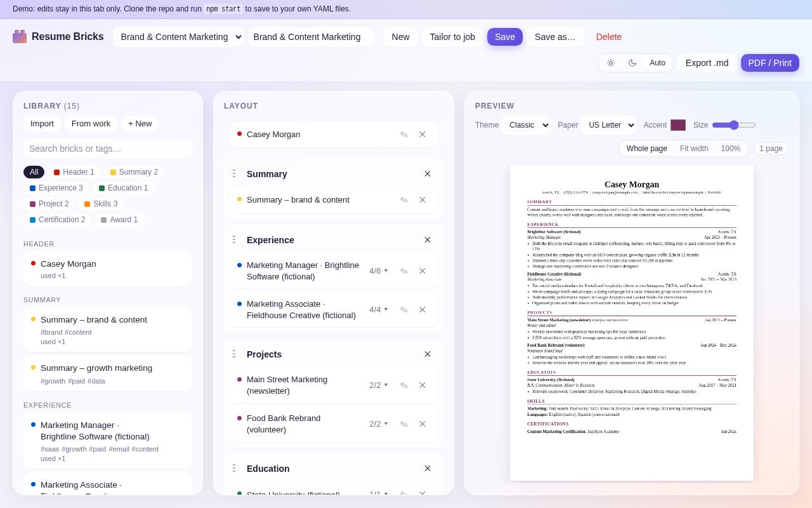The height and width of the screenshot is (508, 812).
Task: Adjust the Size slider
Action: (734, 125)
